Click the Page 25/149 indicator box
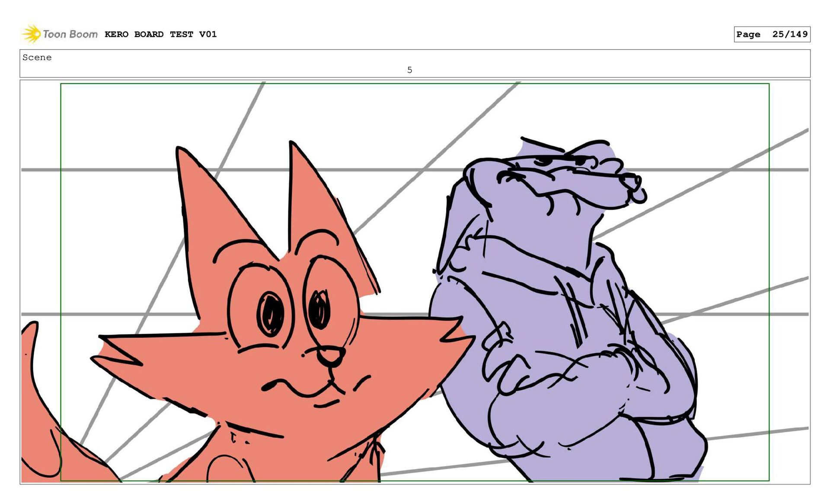The height and width of the screenshot is (504, 830). click(x=772, y=34)
